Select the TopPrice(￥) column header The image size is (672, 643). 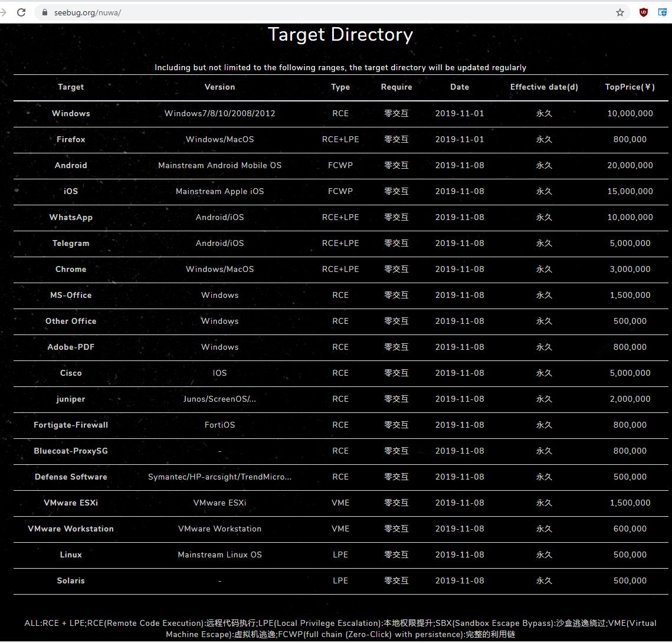pyautogui.click(x=630, y=87)
